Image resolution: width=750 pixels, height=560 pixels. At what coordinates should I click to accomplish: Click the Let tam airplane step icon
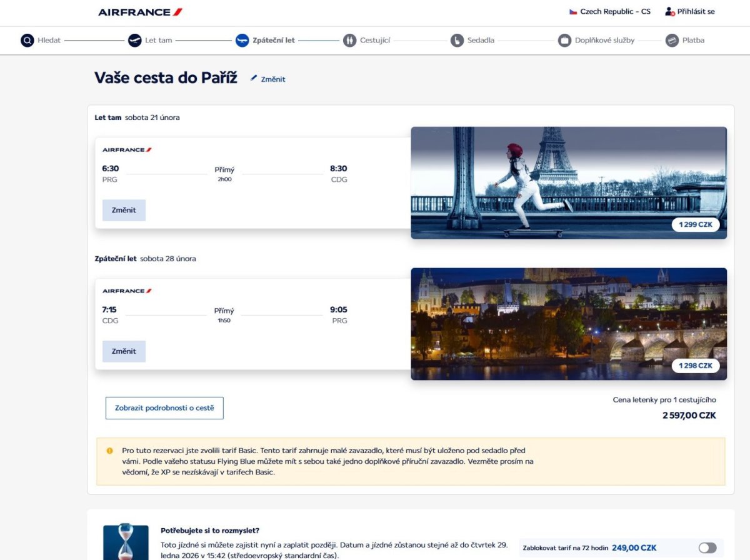tap(134, 41)
